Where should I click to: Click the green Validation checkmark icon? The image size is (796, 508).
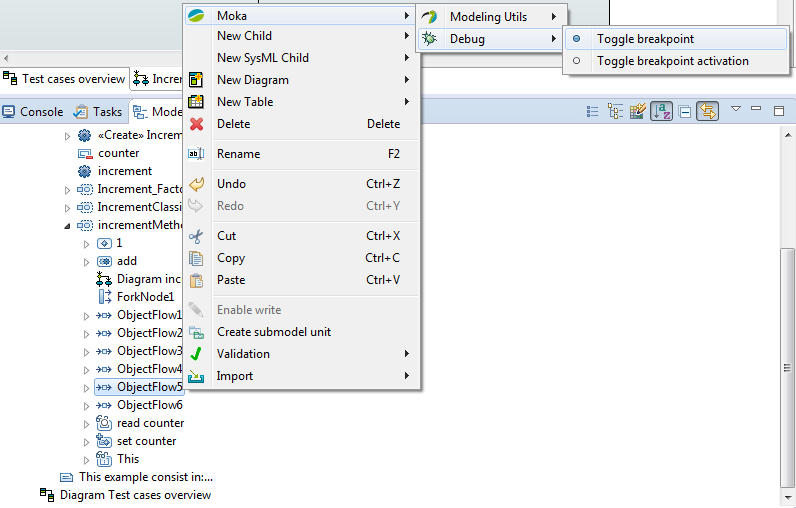[x=196, y=354]
